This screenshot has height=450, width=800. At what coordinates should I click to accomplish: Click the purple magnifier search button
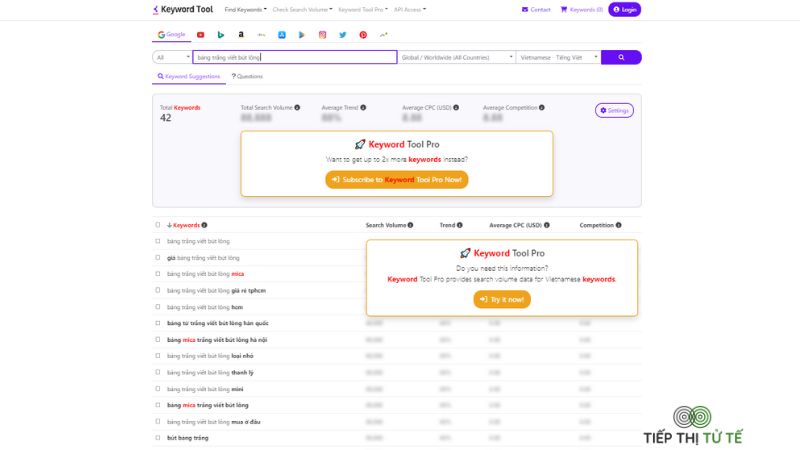621,57
